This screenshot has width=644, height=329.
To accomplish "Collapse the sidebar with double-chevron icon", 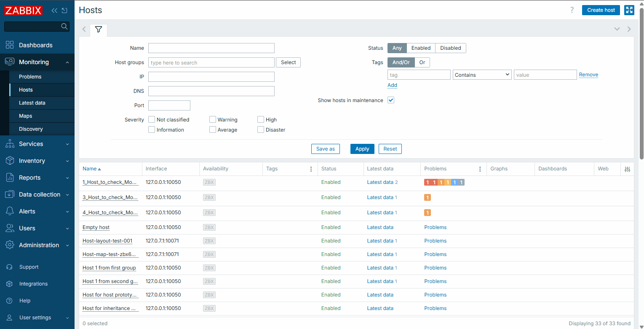I will [x=54, y=11].
